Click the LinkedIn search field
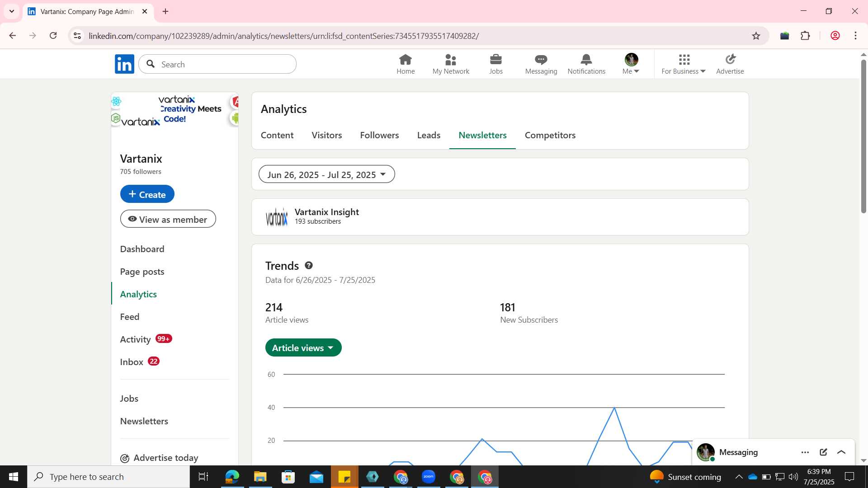The width and height of the screenshot is (868, 488). click(217, 64)
